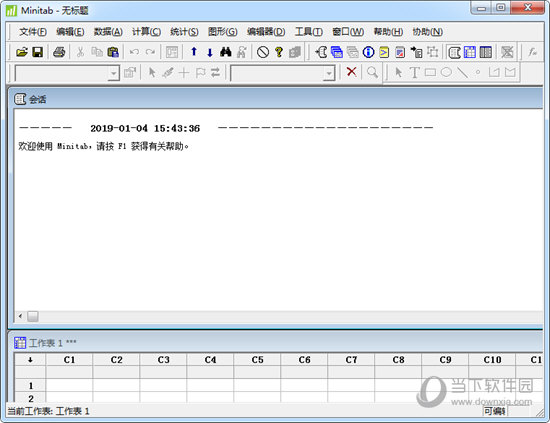The width and height of the screenshot is (550, 423).
Task: Click the Cancel circle-slash icon
Action: click(x=263, y=52)
